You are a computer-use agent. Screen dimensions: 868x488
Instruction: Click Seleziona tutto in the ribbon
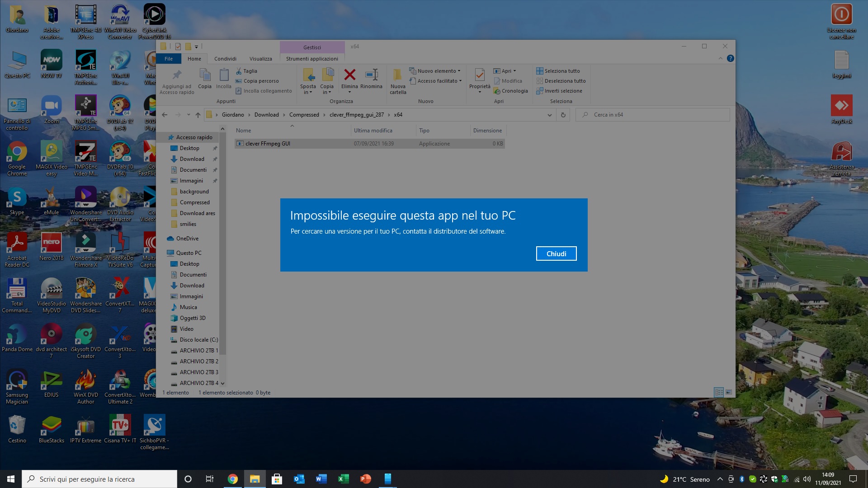pos(558,71)
